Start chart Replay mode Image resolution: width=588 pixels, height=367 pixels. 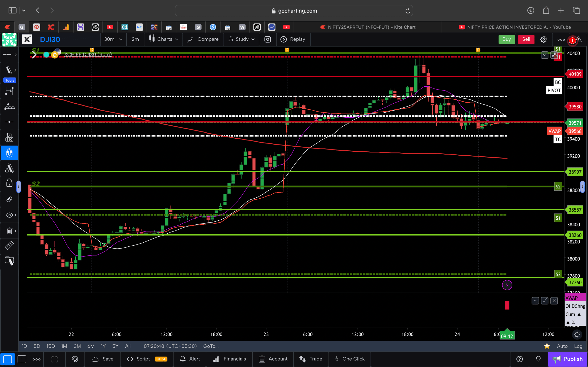pos(293,39)
